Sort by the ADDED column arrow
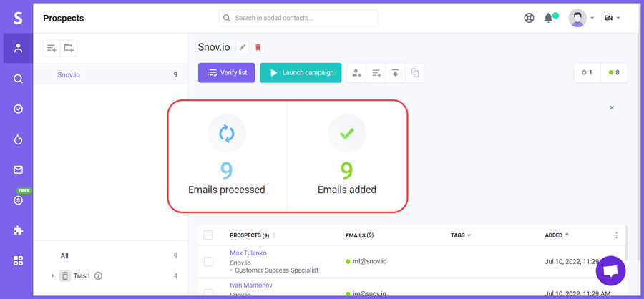Screen dimensions: 644x299 [567, 235]
